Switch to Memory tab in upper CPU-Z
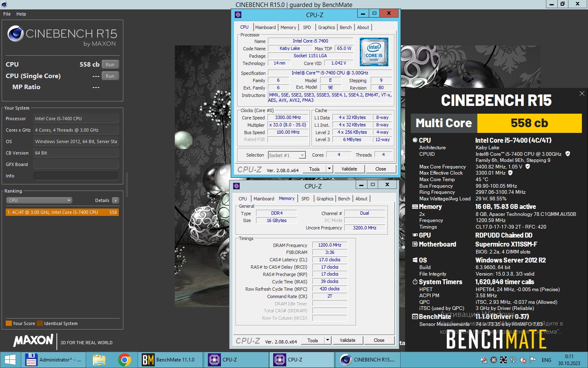 [x=288, y=27]
